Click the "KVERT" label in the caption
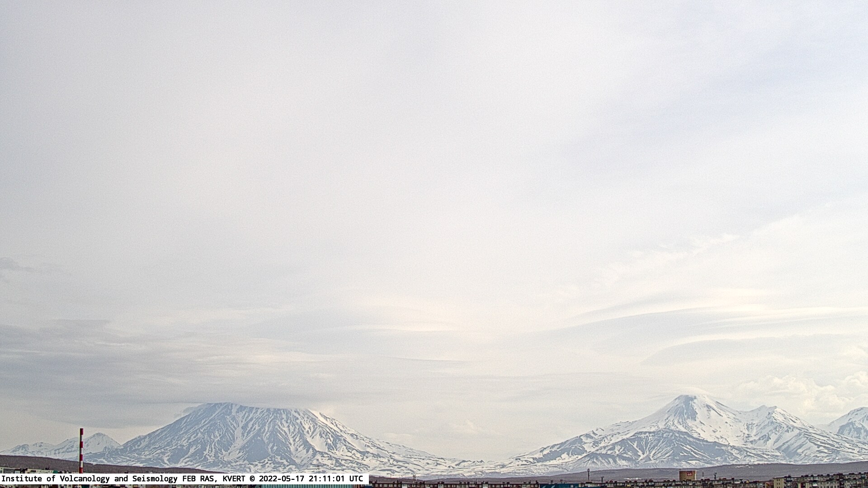868x488 pixels. (x=234, y=479)
